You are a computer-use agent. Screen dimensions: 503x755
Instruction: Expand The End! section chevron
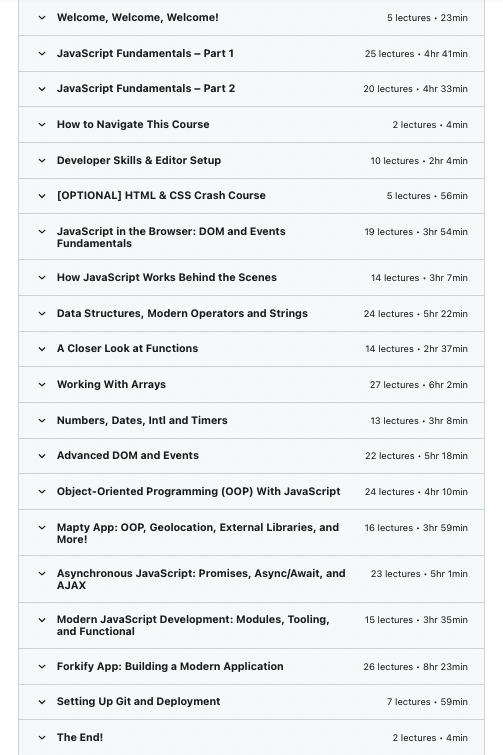point(42,738)
